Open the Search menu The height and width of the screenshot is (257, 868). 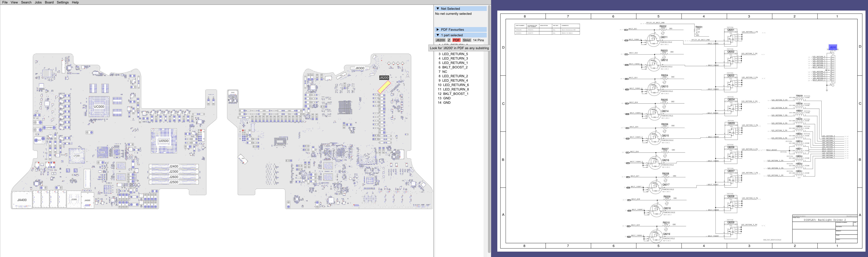26,2
